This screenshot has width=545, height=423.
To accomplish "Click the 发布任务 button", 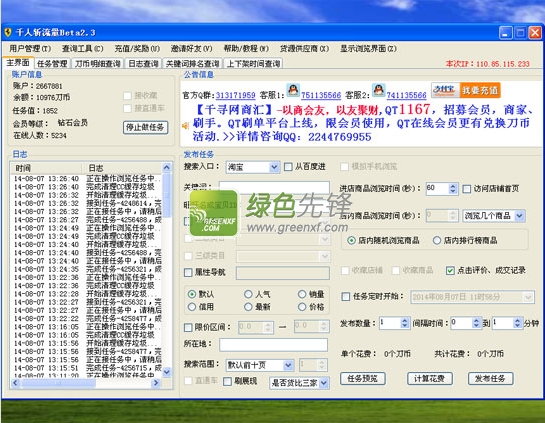I will click(x=490, y=379).
